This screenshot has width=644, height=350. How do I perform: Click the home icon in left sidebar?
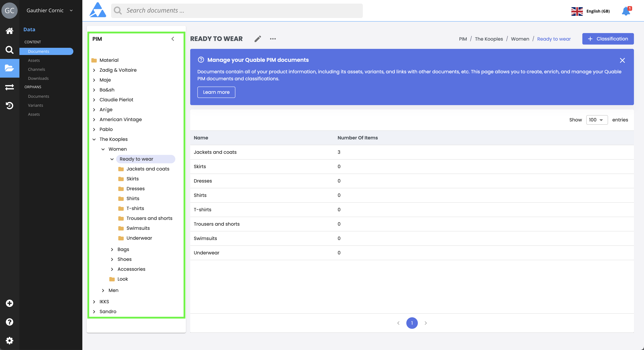10,31
